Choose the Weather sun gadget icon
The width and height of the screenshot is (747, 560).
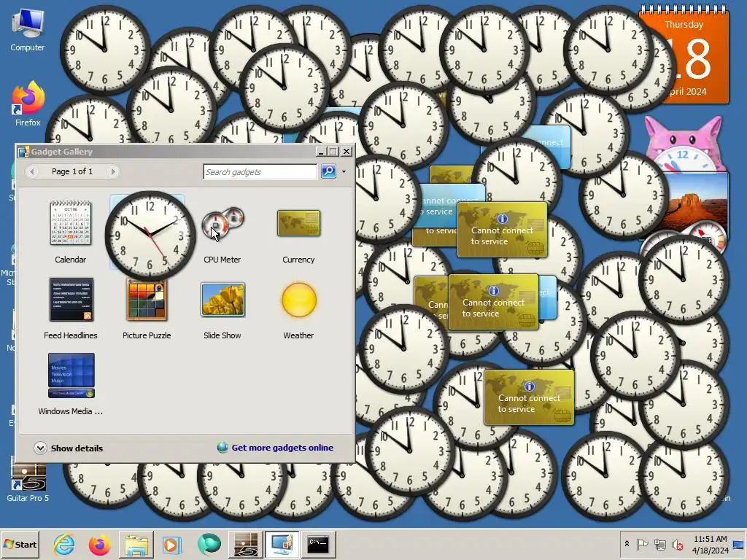click(x=298, y=300)
